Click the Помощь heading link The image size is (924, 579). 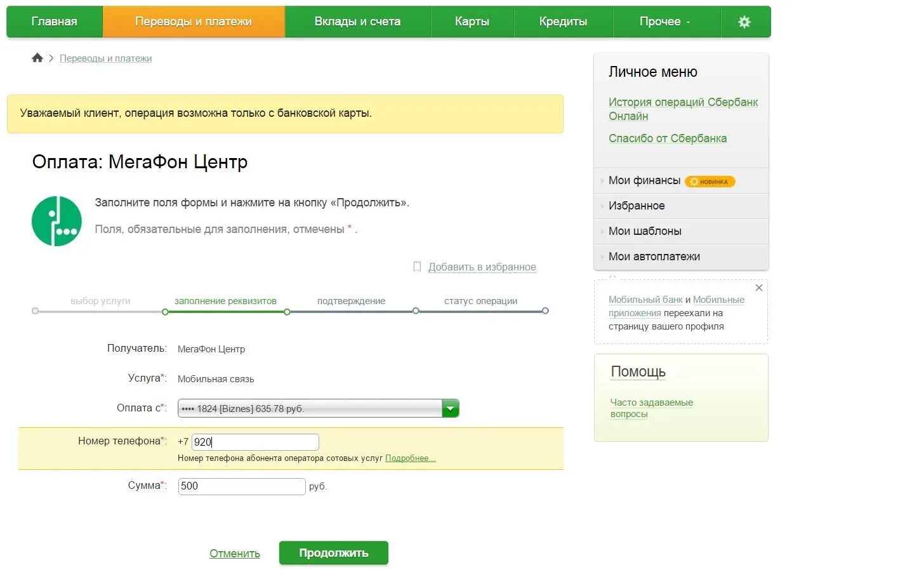click(638, 372)
